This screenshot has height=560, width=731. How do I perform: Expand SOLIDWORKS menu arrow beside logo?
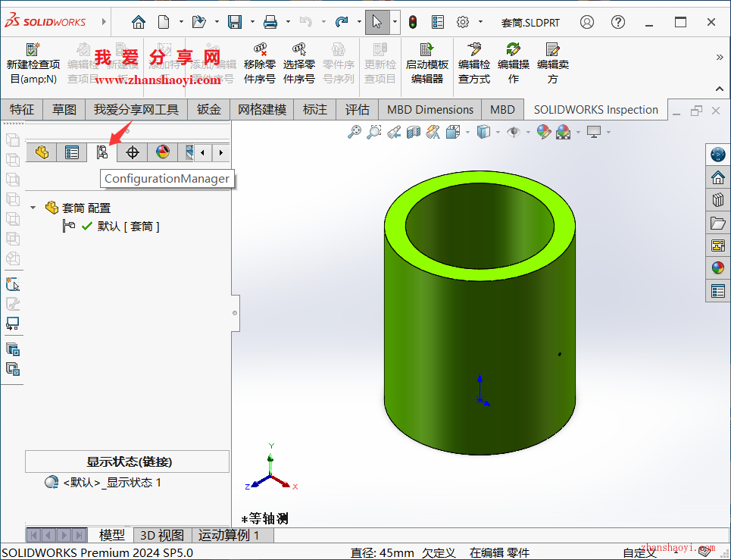point(104,21)
